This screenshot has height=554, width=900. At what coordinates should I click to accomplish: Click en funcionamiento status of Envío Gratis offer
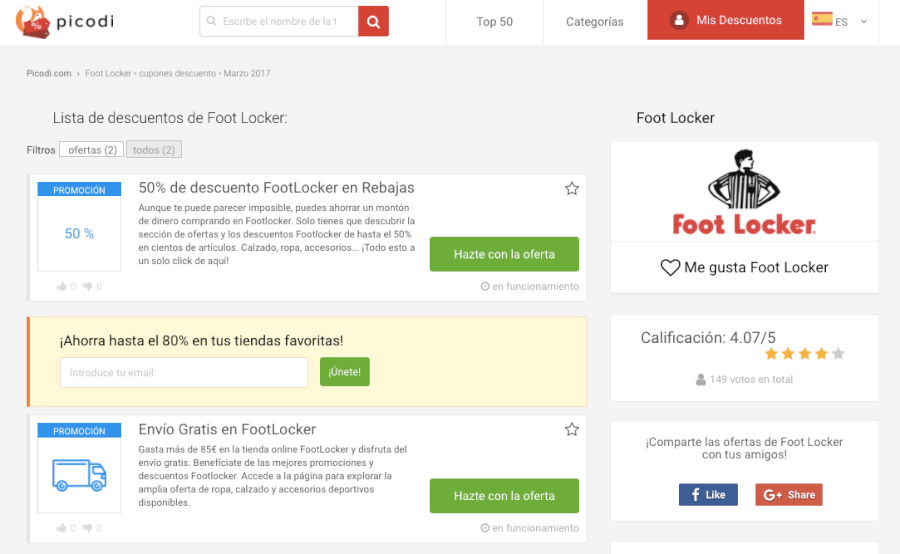[530, 528]
